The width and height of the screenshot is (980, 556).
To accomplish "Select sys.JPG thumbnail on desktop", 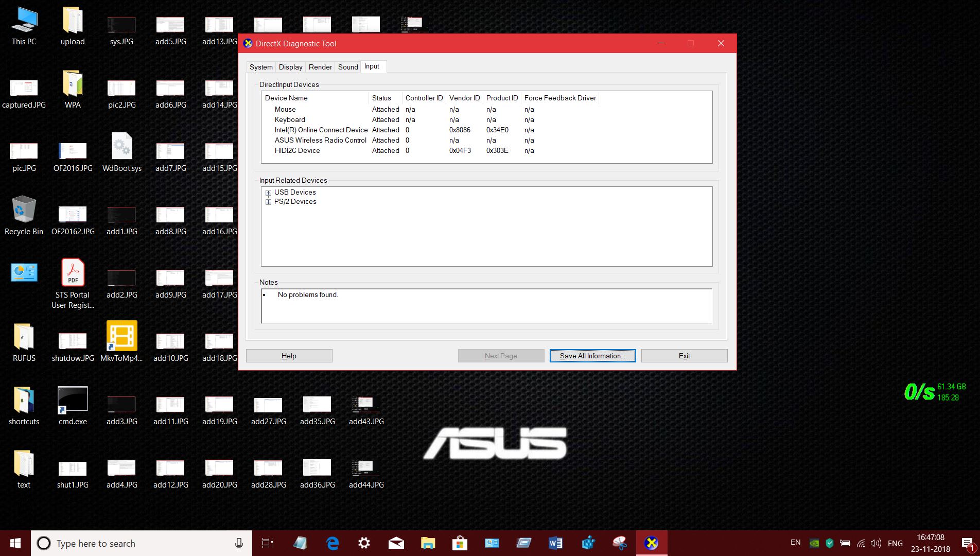I will (121, 30).
